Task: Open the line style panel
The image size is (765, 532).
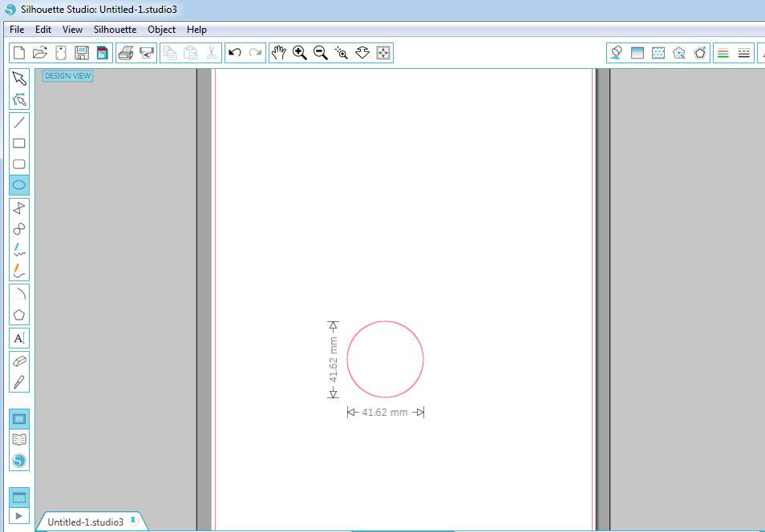Action: [744, 53]
